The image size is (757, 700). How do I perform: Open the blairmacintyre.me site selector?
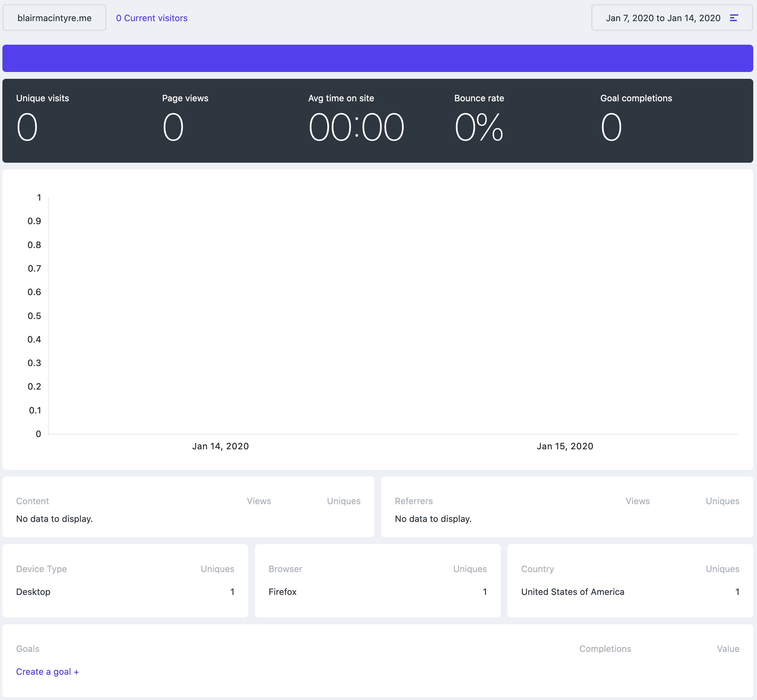point(54,18)
